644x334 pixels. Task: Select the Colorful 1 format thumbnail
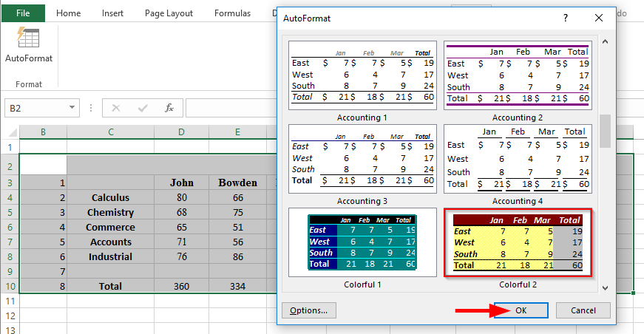[362, 242]
